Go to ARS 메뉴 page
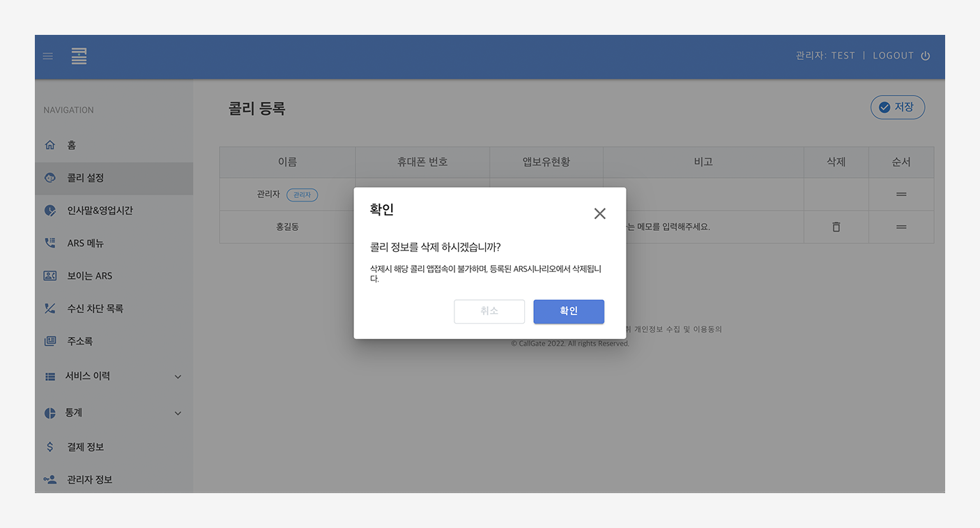The width and height of the screenshot is (980, 528). (x=86, y=243)
